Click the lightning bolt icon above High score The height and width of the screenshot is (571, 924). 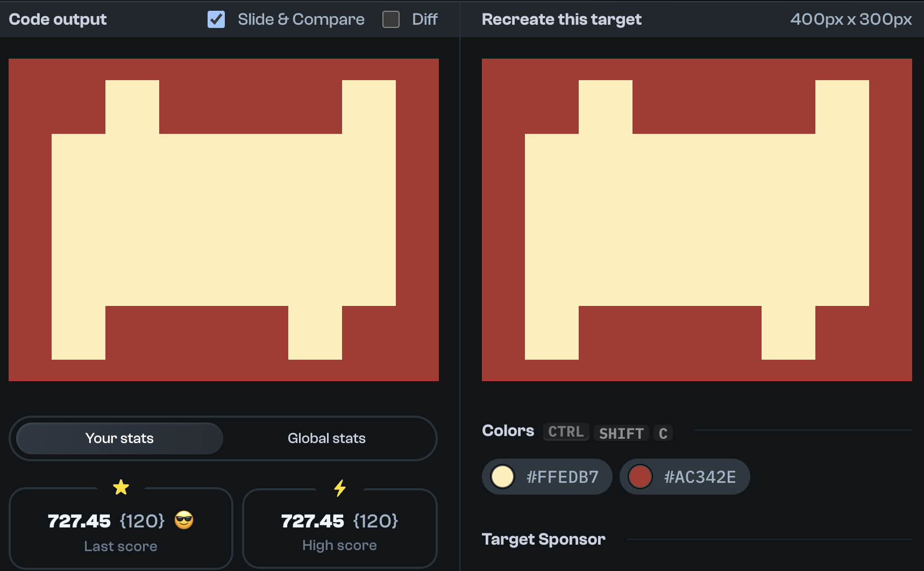[339, 488]
